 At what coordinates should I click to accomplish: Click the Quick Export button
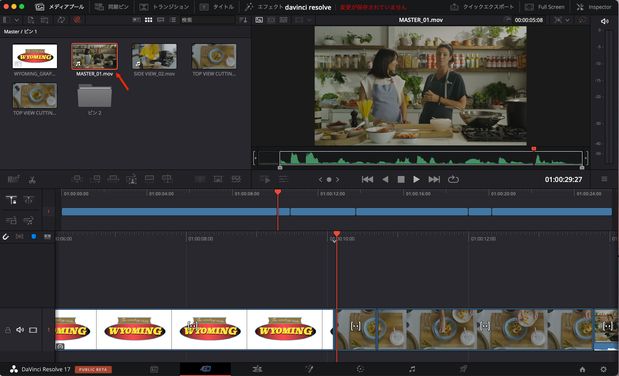pos(482,7)
